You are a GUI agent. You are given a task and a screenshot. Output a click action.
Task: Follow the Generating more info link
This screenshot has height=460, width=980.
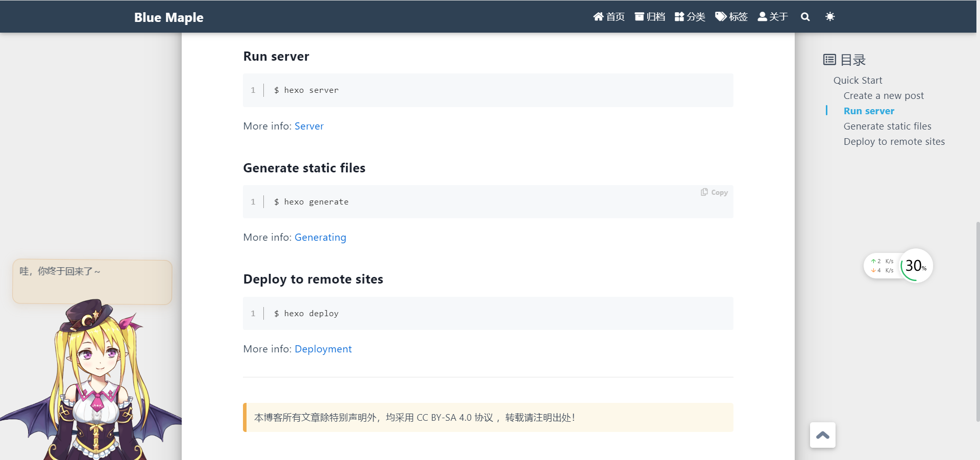320,238
